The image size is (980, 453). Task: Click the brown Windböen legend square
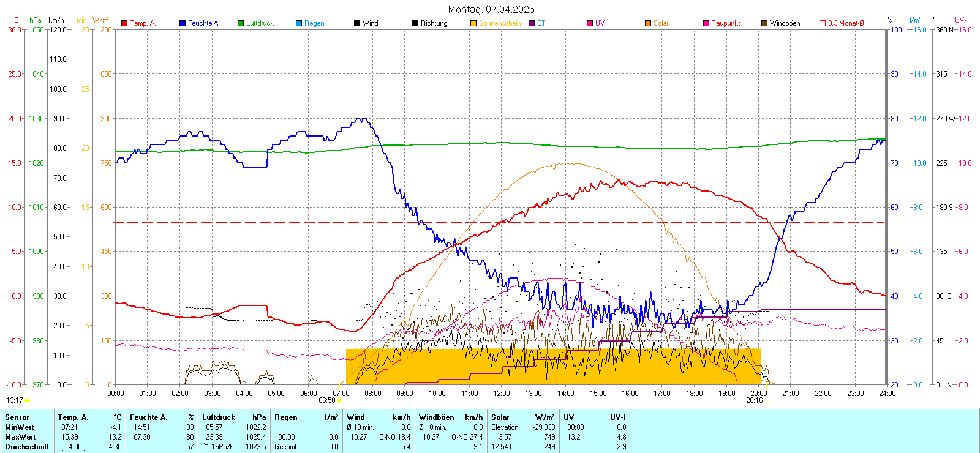764,23
